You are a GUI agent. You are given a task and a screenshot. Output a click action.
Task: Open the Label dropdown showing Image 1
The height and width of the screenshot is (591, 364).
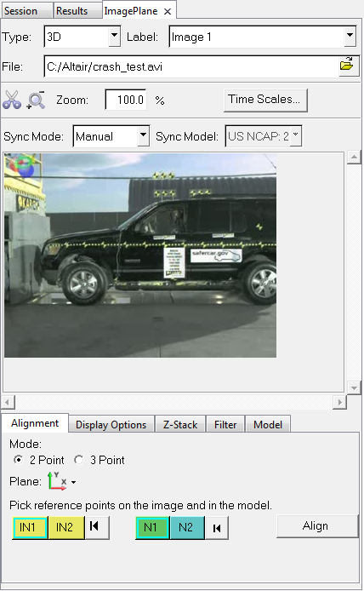350,36
